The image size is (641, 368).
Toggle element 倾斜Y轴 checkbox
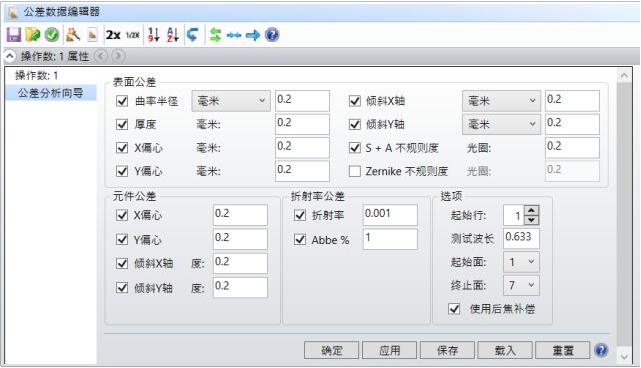[122, 287]
